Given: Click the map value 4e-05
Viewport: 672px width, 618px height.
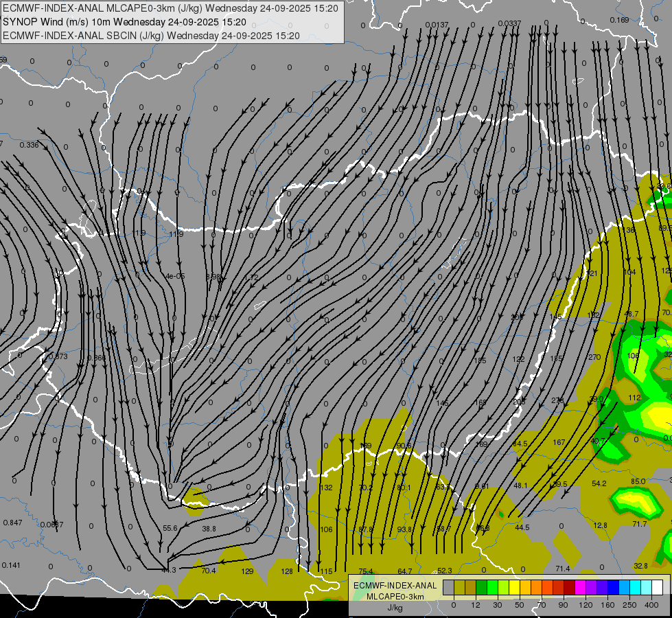Looking at the screenshot, I should tap(175, 276).
